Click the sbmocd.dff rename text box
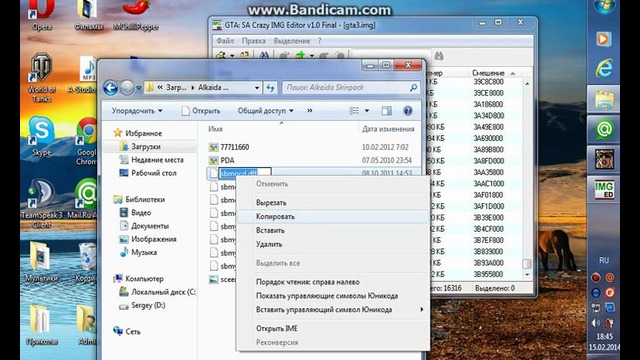The width and height of the screenshot is (640, 360). (x=244, y=173)
